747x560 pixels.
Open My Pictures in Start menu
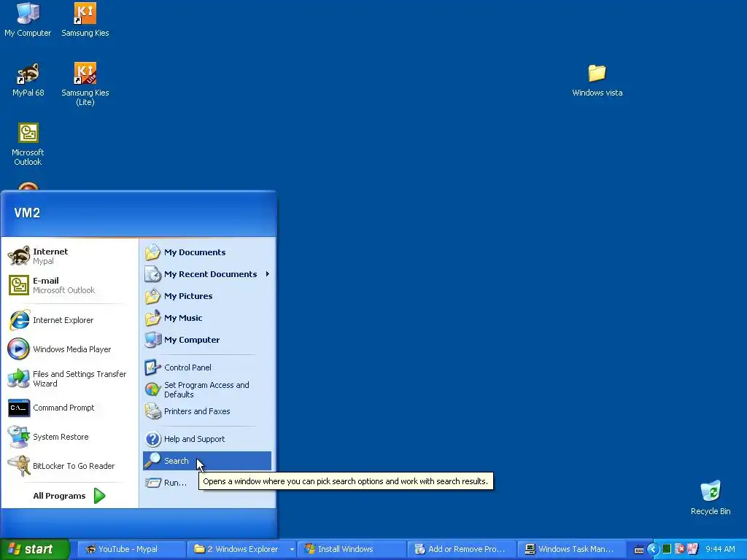[207, 296]
